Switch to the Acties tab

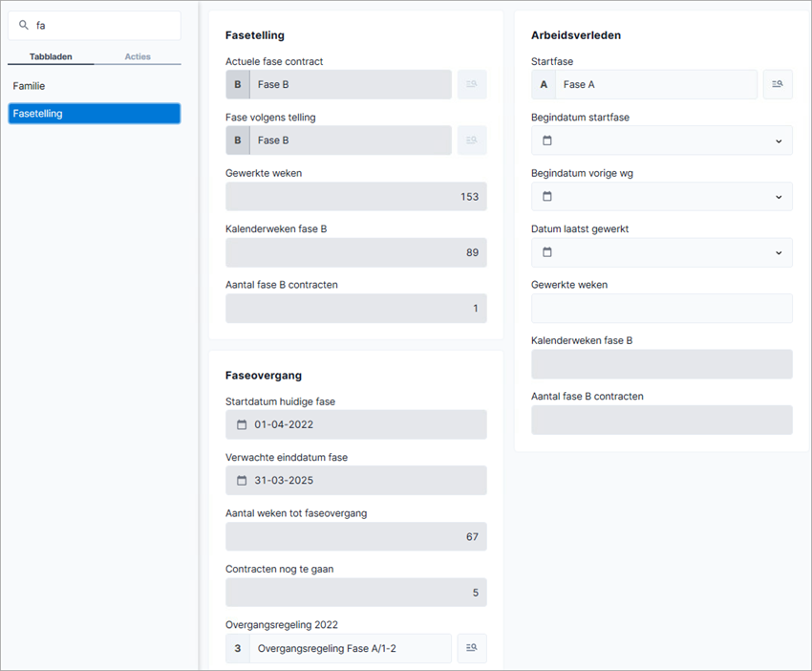point(138,56)
